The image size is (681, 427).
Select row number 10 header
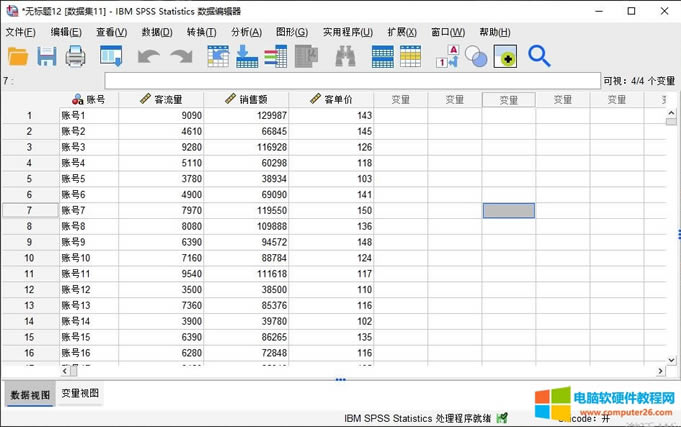29,258
